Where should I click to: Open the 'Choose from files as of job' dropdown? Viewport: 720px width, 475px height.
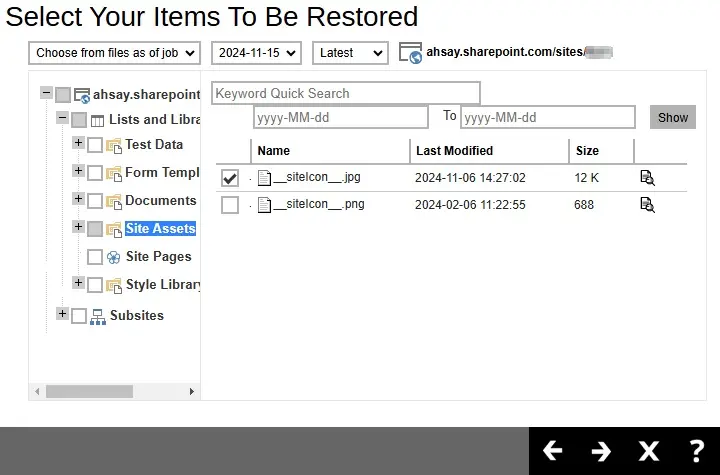[x=114, y=53]
